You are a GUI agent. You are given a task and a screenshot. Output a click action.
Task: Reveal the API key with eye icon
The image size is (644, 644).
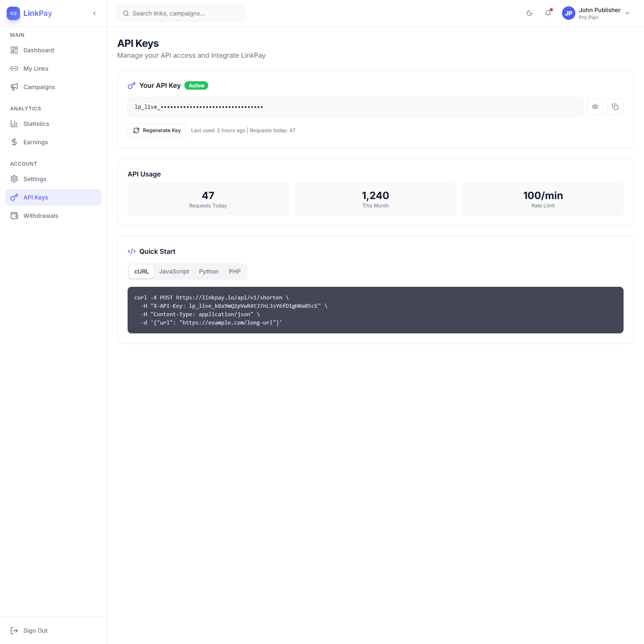click(x=595, y=107)
